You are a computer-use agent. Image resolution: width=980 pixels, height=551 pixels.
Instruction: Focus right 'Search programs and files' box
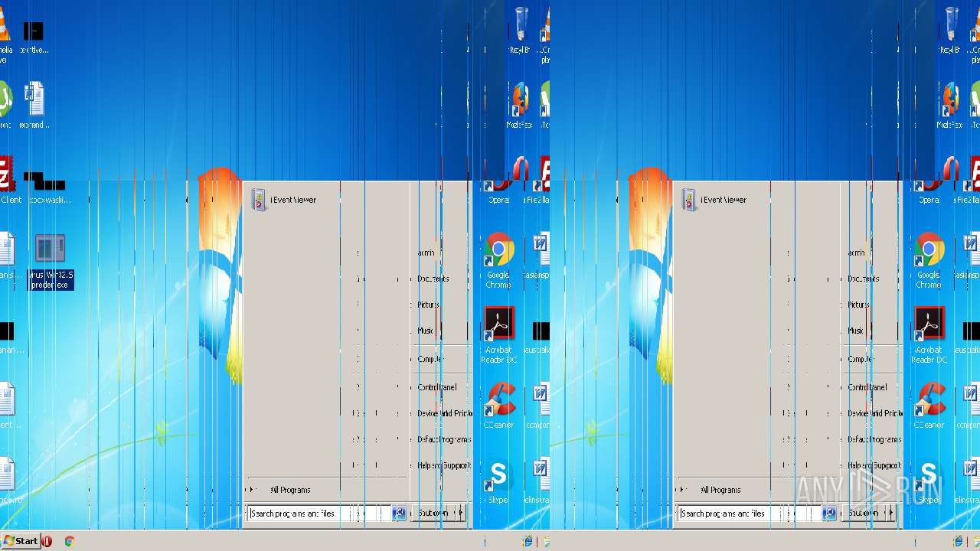[749, 514]
